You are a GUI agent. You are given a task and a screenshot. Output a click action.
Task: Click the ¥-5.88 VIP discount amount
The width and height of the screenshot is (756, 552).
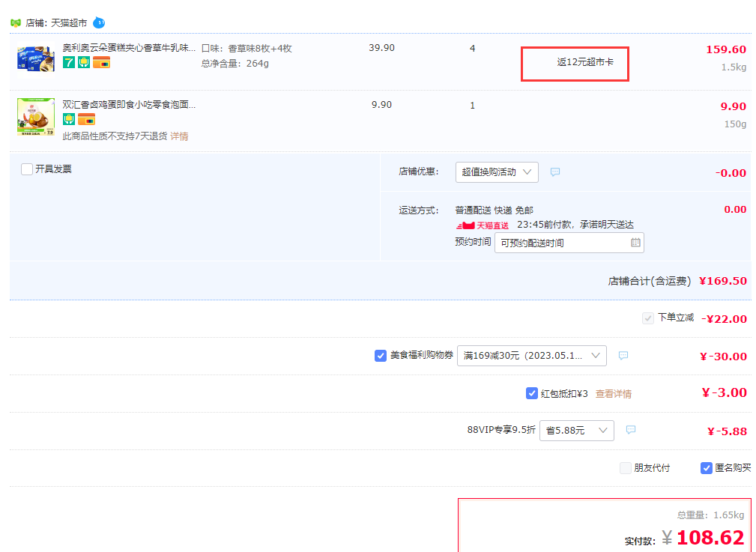point(727,431)
